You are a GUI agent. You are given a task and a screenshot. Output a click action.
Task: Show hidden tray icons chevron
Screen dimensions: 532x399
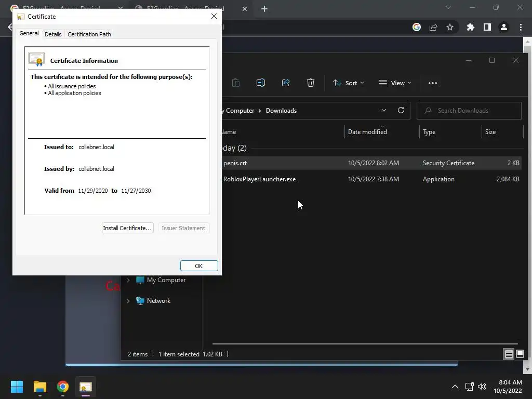(455, 387)
